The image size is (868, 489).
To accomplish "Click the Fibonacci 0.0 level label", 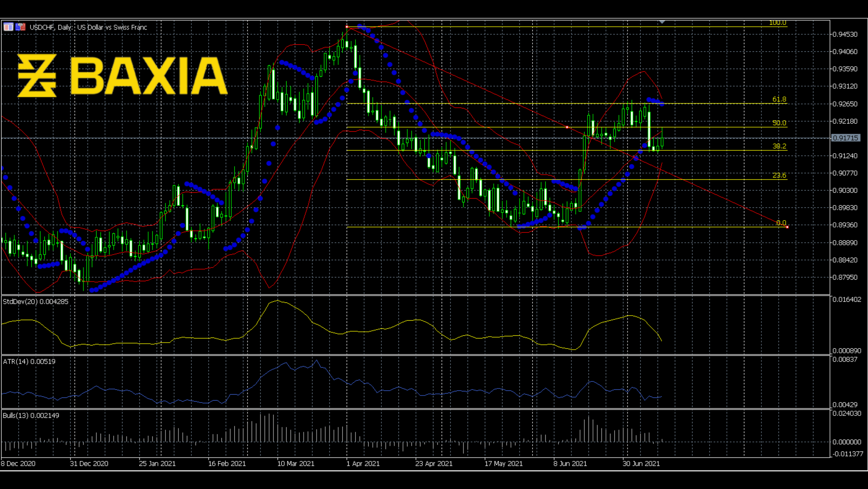I will pos(781,223).
